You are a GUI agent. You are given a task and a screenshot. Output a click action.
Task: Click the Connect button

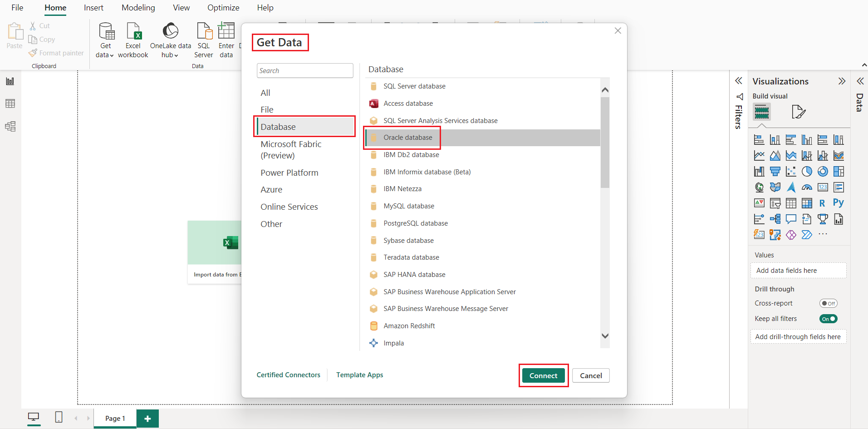coord(543,375)
